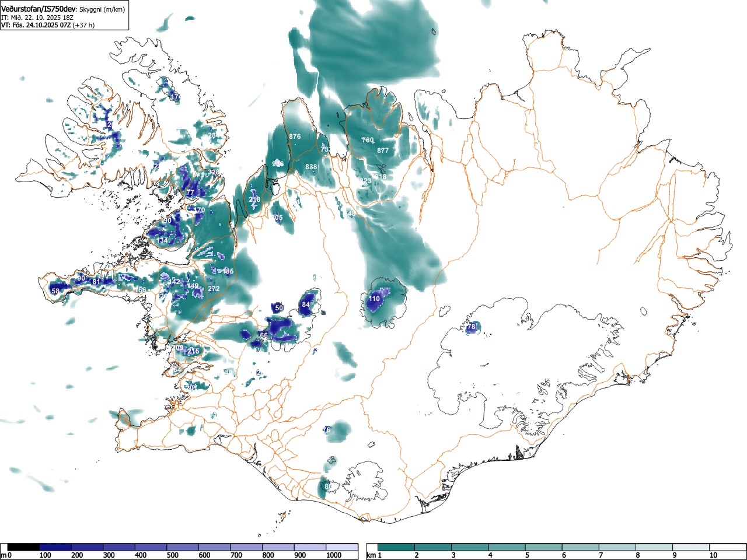Click the dark teal 1–2 km swatch

[397, 547]
